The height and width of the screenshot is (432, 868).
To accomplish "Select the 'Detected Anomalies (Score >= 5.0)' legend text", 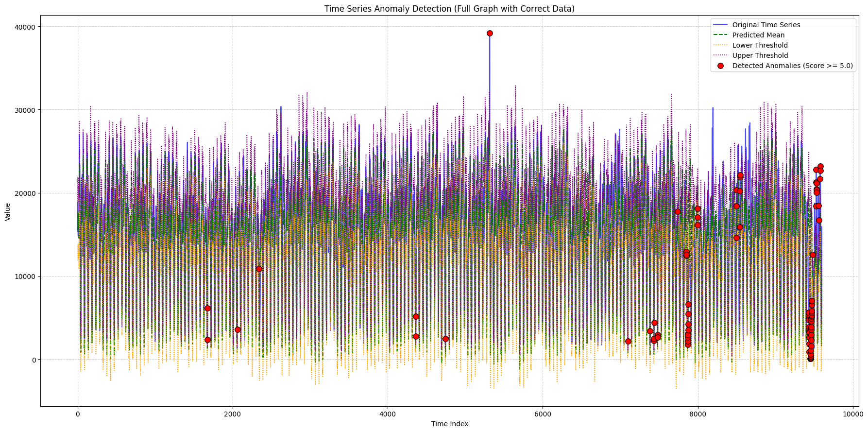I will click(792, 66).
